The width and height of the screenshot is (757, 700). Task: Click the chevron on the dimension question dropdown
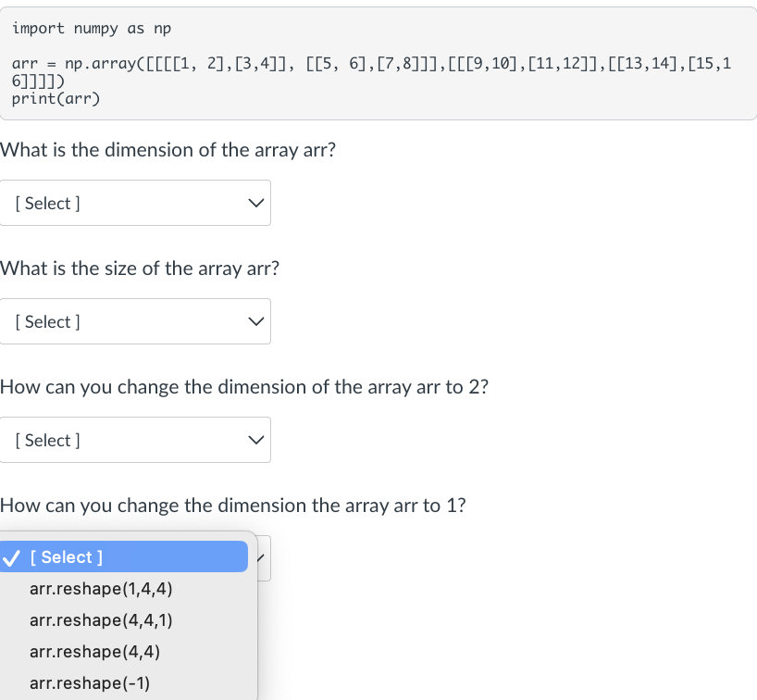[x=256, y=203]
